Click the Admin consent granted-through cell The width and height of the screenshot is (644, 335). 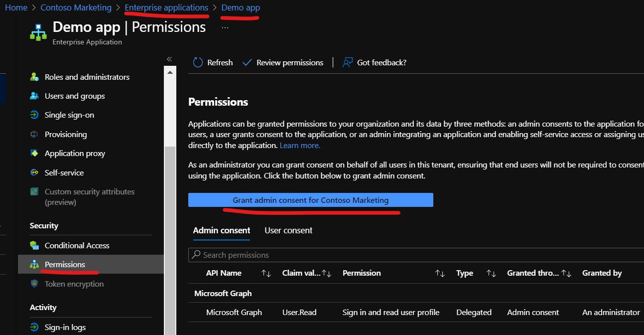(533, 312)
